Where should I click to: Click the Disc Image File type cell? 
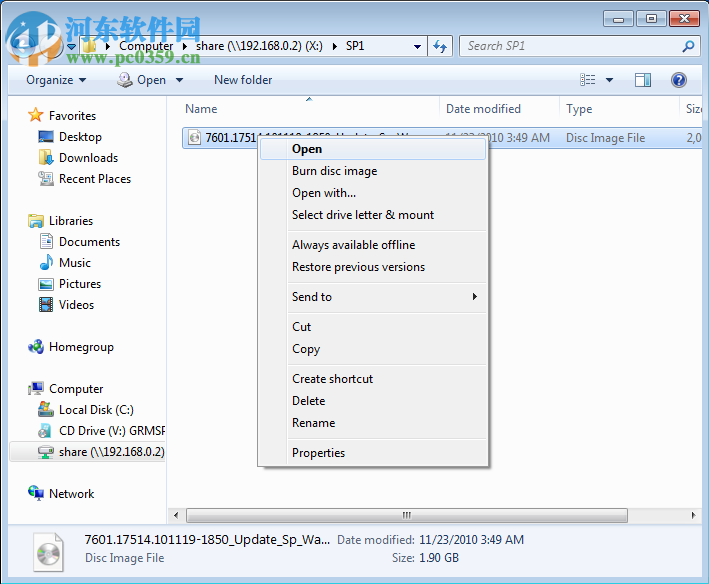(605, 138)
